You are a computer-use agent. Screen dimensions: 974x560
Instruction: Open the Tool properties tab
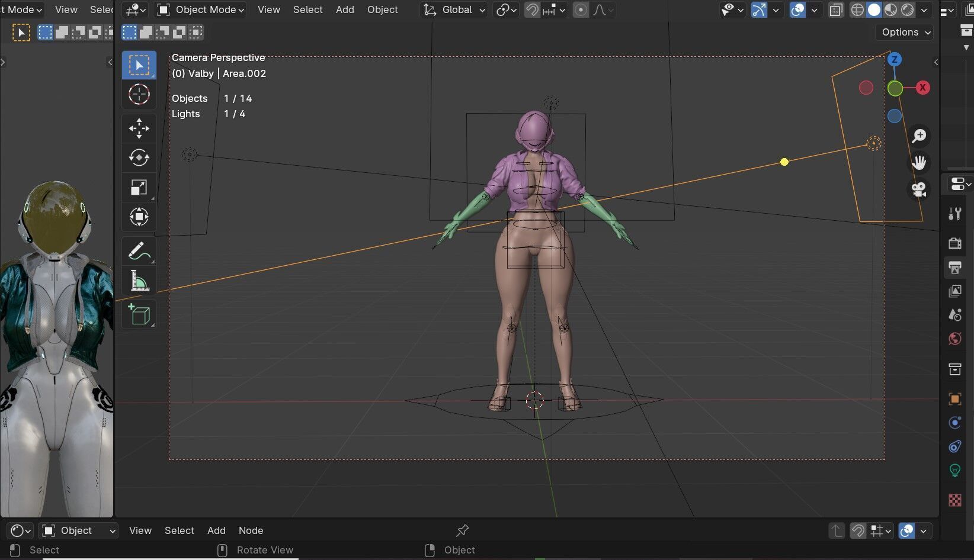point(954,214)
